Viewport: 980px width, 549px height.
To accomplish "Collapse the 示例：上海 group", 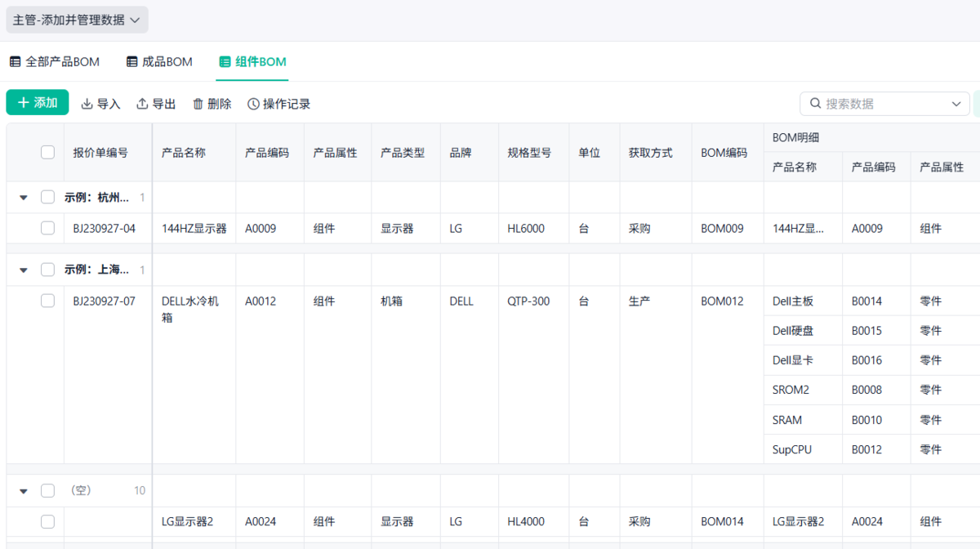I will click(x=24, y=270).
